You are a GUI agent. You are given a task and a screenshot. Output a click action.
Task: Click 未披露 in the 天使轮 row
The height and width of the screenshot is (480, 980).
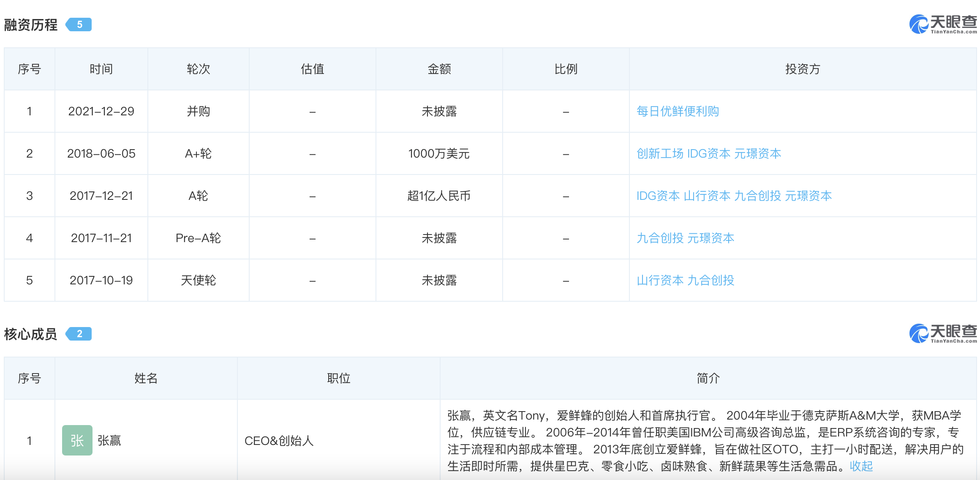(x=439, y=280)
